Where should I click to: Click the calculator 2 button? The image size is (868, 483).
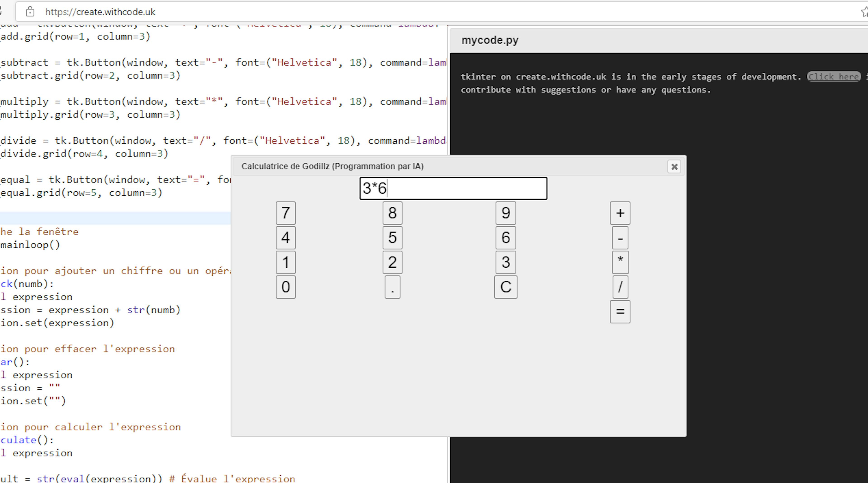tap(392, 262)
